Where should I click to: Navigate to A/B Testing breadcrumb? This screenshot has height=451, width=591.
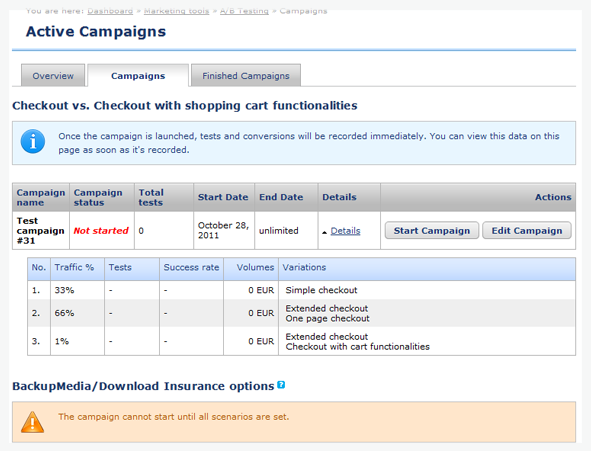pos(244,11)
